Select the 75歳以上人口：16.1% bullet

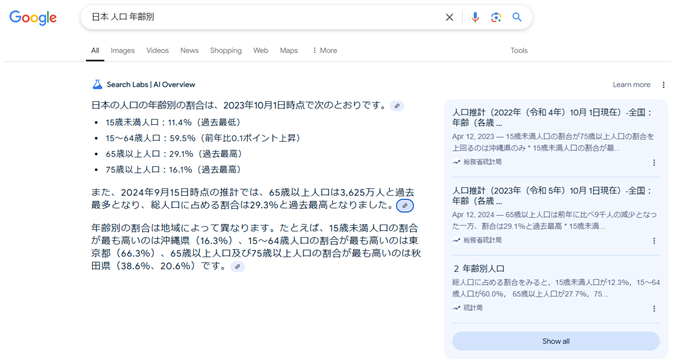tap(175, 170)
